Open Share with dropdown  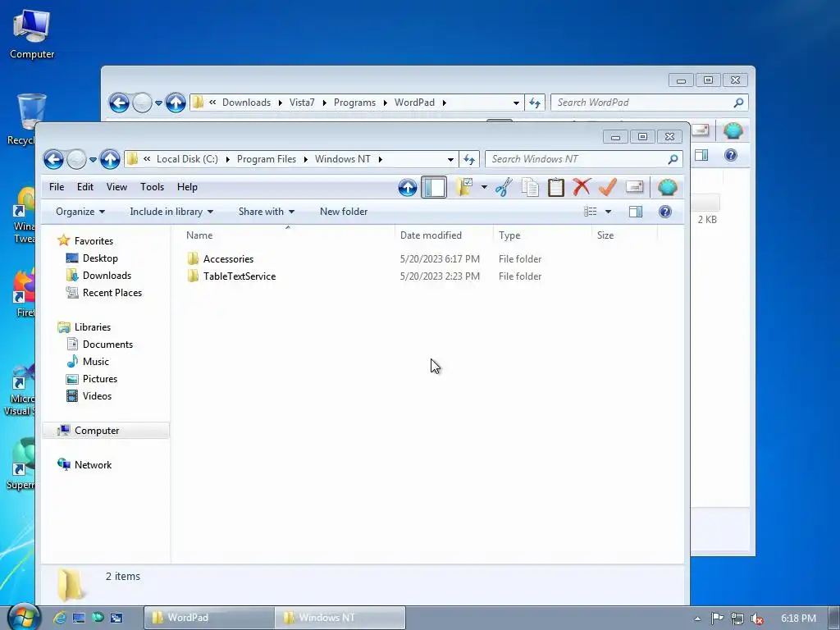click(x=267, y=212)
